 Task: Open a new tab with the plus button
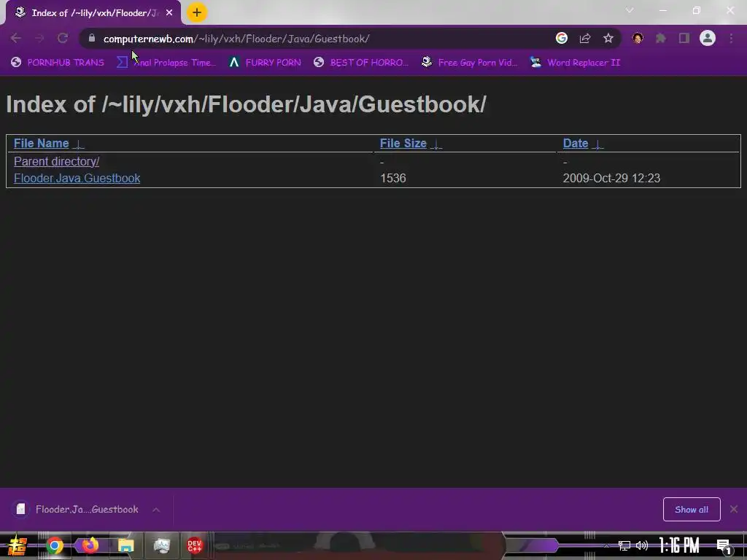pos(197,13)
